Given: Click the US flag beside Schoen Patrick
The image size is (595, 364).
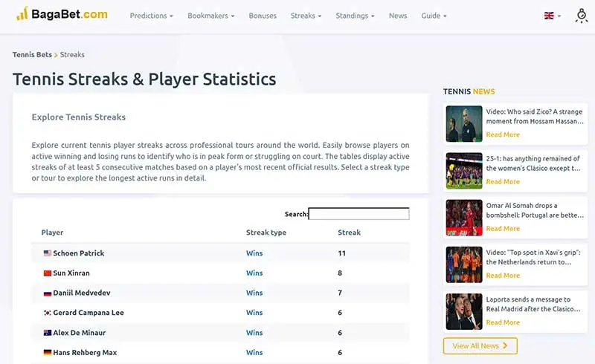Looking at the screenshot, I should click(x=48, y=253).
